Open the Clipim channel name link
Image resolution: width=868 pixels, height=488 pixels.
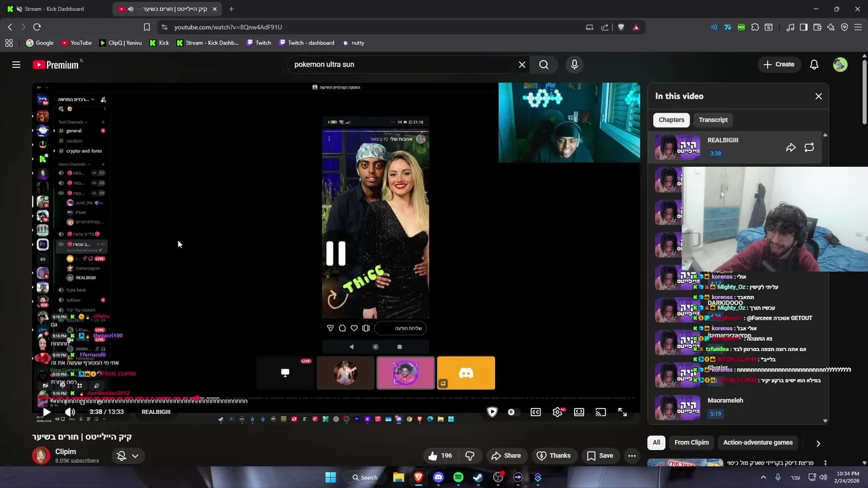pos(66,451)
